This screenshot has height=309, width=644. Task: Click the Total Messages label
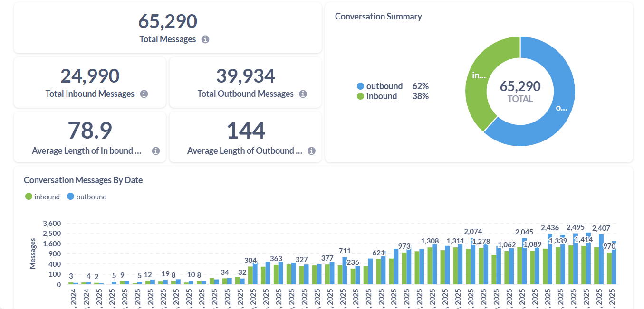pos(168,39)
